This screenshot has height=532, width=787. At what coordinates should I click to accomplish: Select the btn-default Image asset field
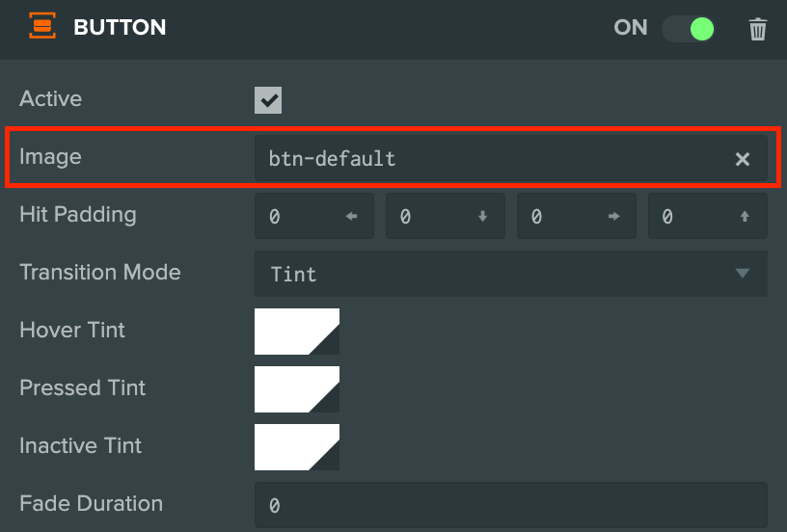point(511,158)
